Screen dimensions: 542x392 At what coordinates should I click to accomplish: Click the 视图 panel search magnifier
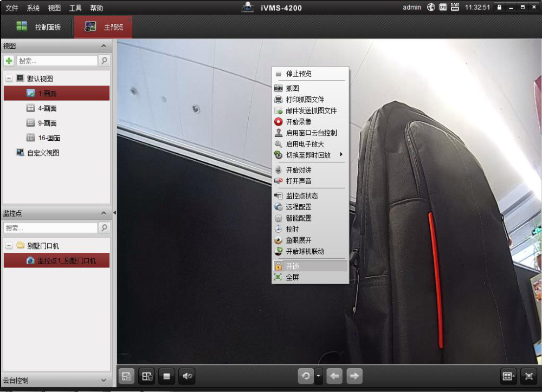104,61
